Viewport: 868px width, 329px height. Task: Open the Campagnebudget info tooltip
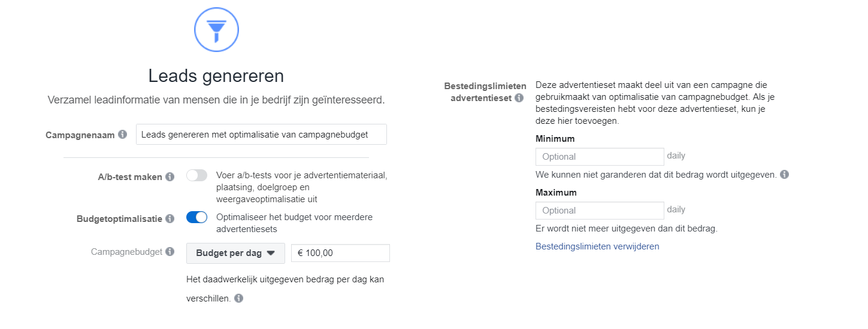pyautogui.click(x=170, y=252)
